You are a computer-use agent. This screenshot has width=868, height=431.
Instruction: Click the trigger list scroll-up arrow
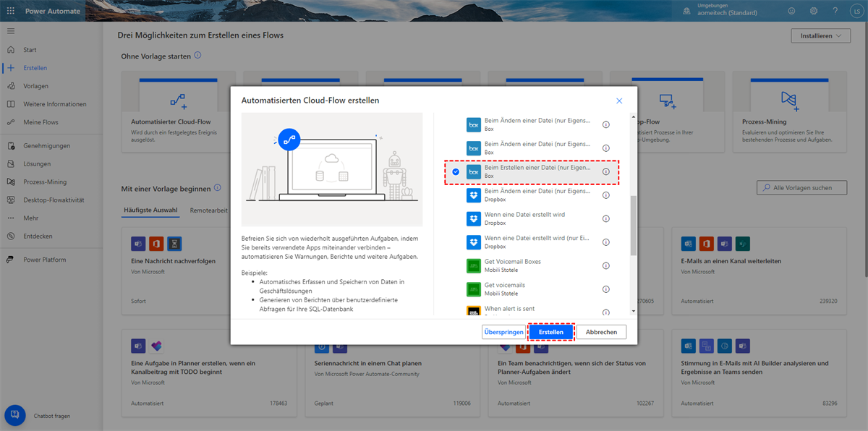(634, 117)
